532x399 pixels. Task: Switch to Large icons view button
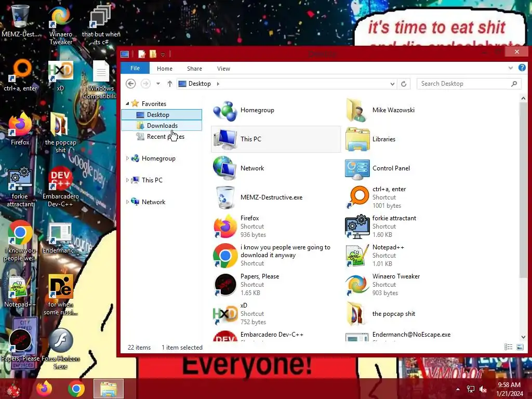point(520,347)
